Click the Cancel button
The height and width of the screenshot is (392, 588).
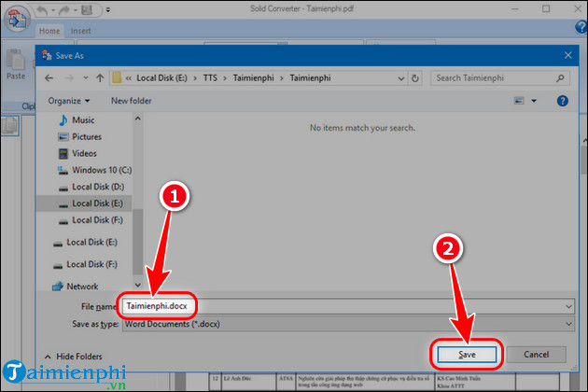coord(536,355)
